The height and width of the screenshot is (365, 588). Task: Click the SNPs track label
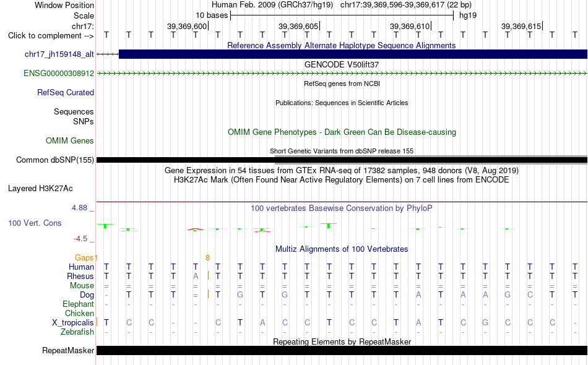tap(84, 121)
